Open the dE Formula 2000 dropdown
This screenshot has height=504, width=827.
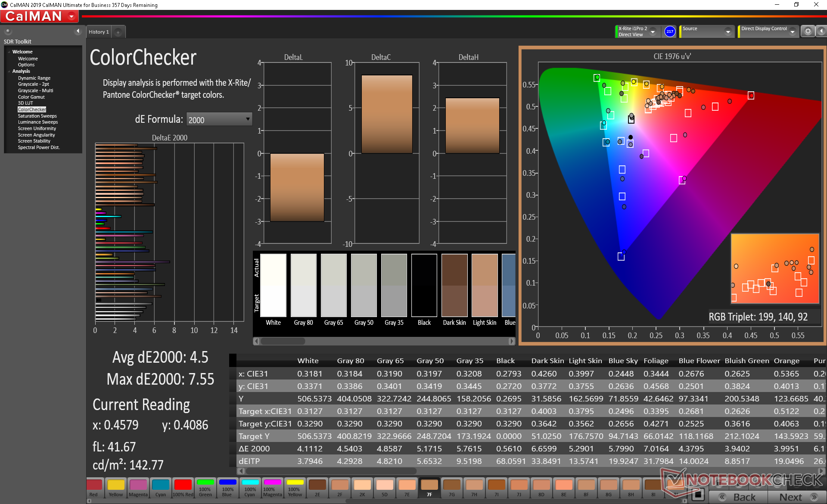tap(219, 119)
